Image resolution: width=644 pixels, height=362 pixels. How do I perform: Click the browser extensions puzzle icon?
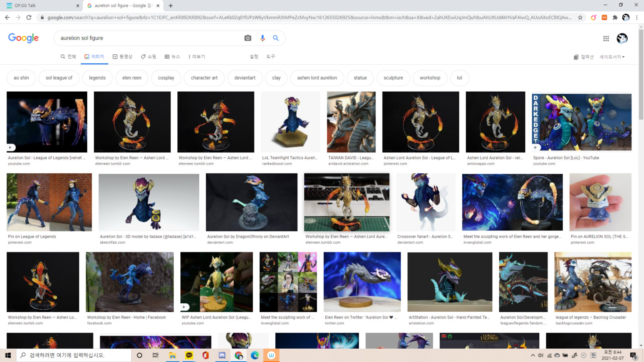coord(615,18)
